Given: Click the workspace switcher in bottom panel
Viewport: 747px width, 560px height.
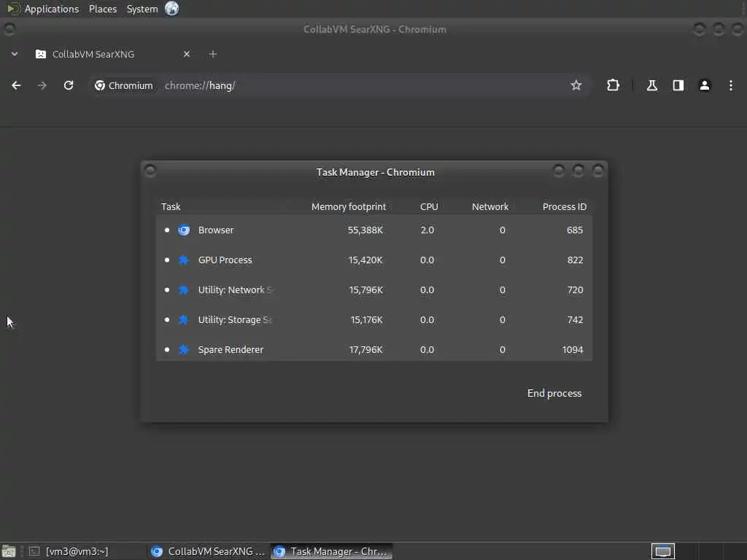Looking at the screenshot, I should 662,551.
